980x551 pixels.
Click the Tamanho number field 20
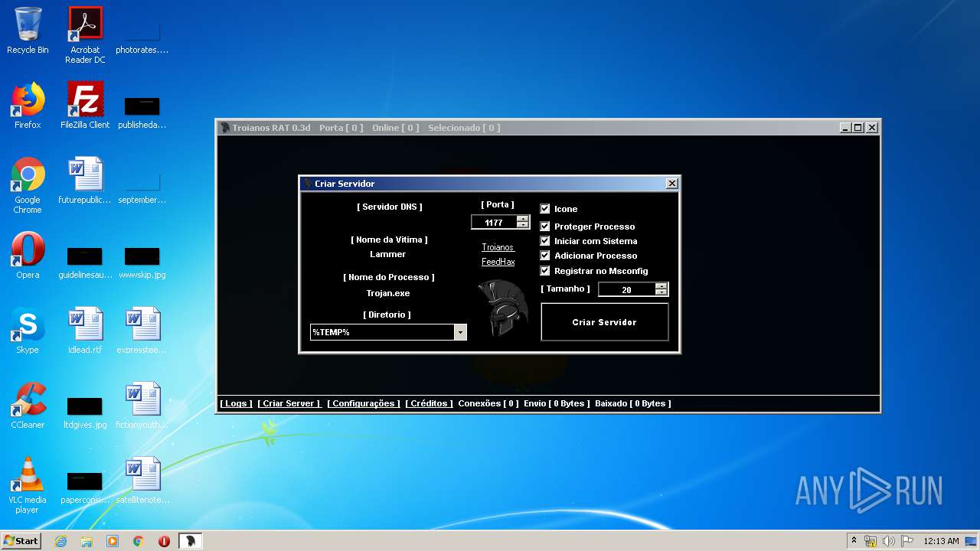point(627,289)
